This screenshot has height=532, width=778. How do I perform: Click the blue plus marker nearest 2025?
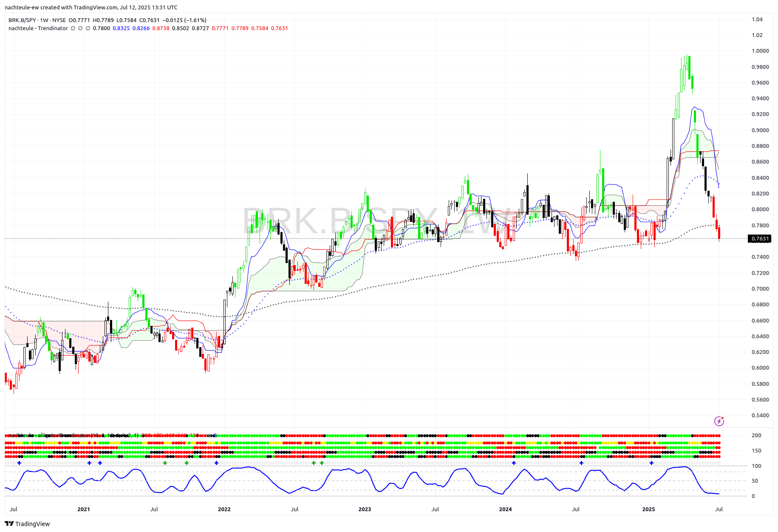[x=651, y=463]
